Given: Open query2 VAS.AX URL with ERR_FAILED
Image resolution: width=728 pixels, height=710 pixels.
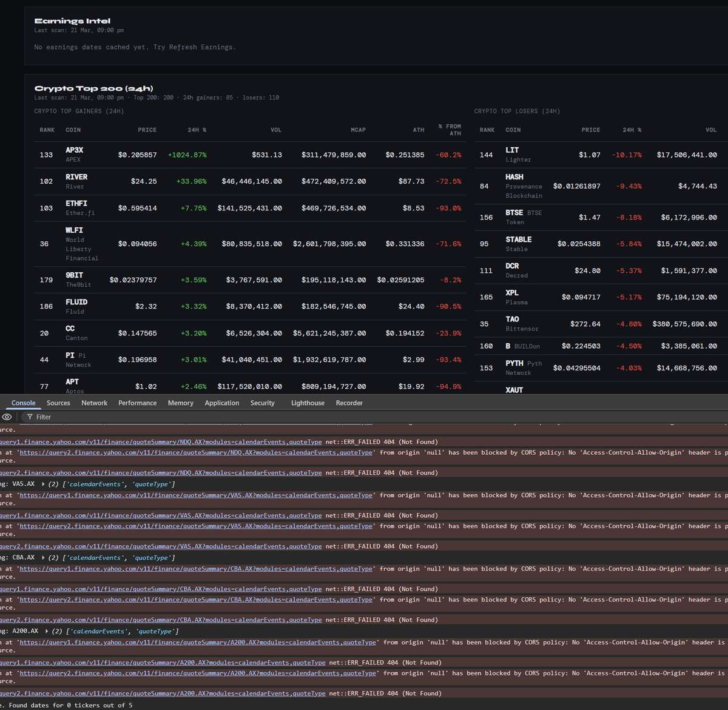Looking at the screenshot, I should 161,546.
